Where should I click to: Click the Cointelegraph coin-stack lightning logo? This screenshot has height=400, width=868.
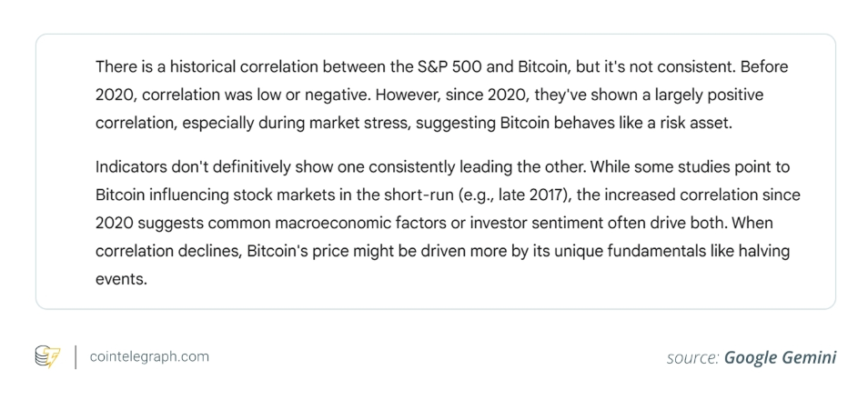[x=47, y=357]
